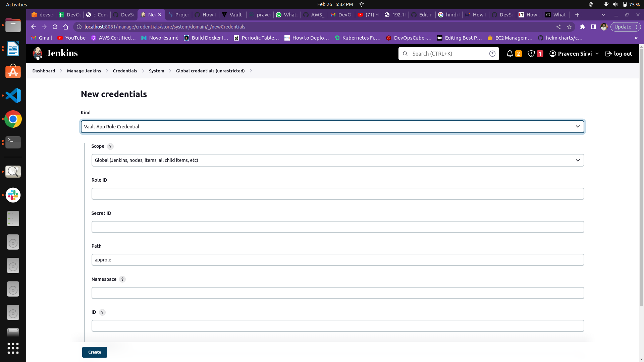Screen dimensions: 644x362
Task: Open the Chrome profile avatar
Action: pos(604,27)
